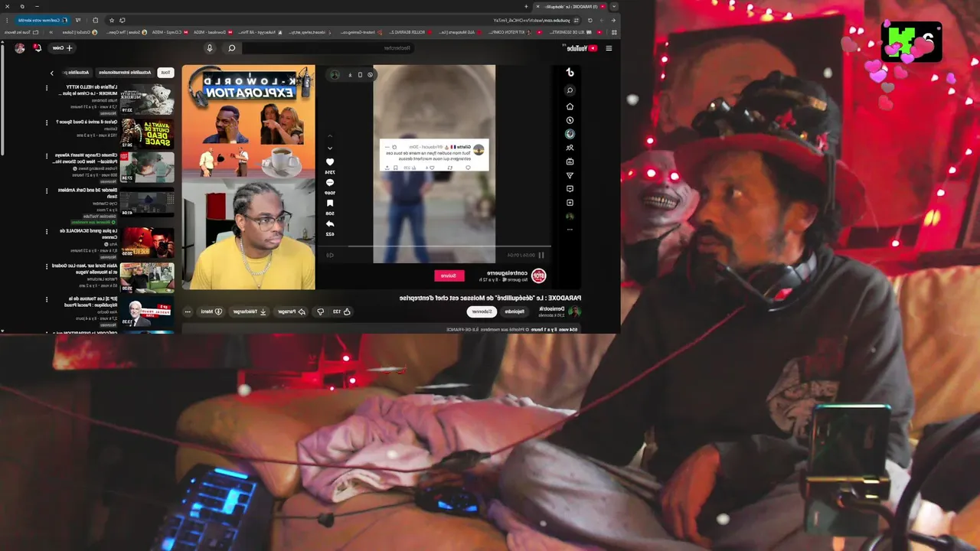Select the Tout filter chip

pos(165,73)
